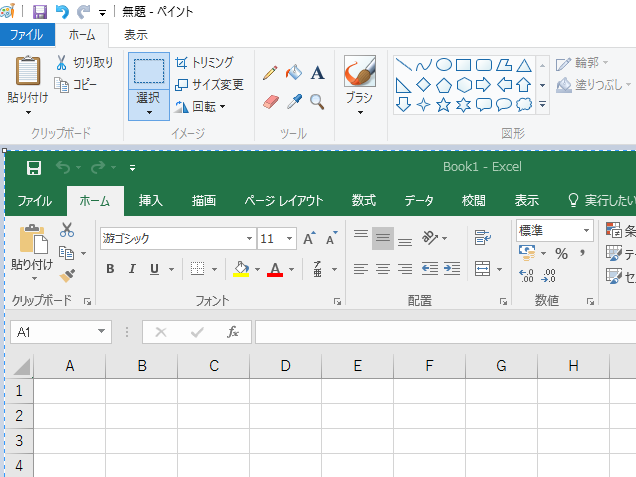Open the 挿入 tab in Excel ribbon
The width and height of the screenshot is (636, 477).
pos(151,200)
